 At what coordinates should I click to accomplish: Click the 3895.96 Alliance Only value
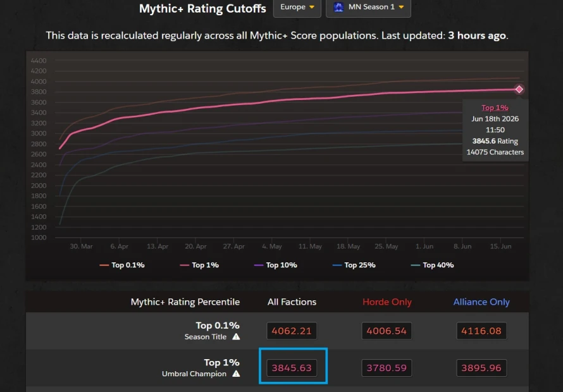tap(481, 367)
